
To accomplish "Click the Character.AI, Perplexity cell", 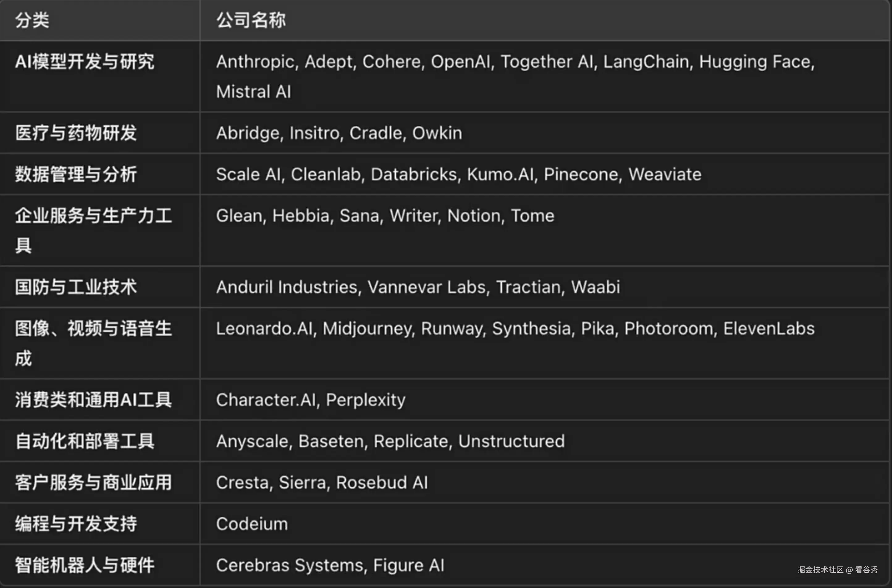I will [545, 400].
